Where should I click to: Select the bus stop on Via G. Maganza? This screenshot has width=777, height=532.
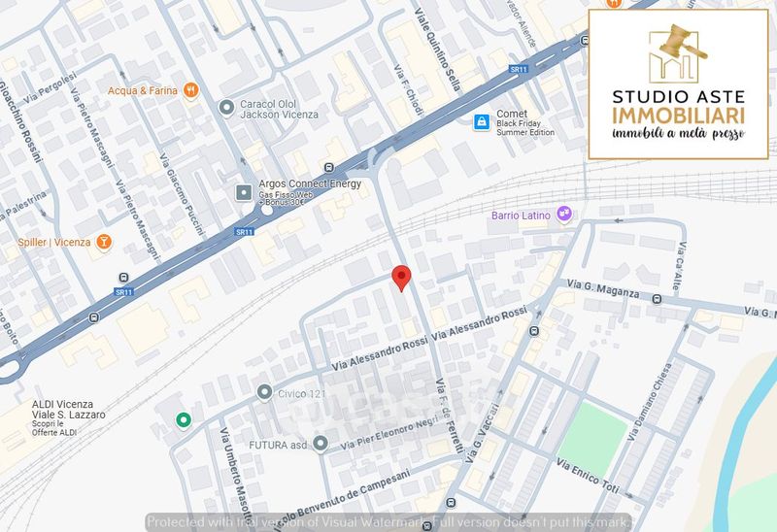658,299
